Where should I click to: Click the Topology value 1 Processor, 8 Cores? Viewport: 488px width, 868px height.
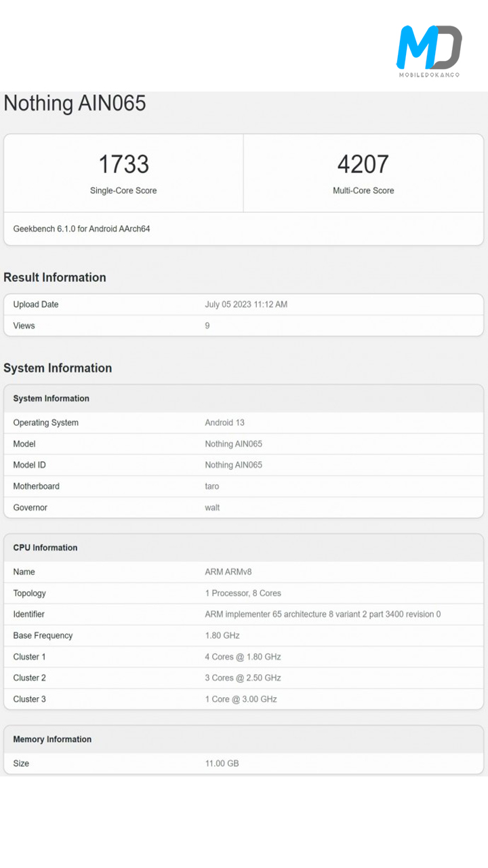[x=243, y=593]
